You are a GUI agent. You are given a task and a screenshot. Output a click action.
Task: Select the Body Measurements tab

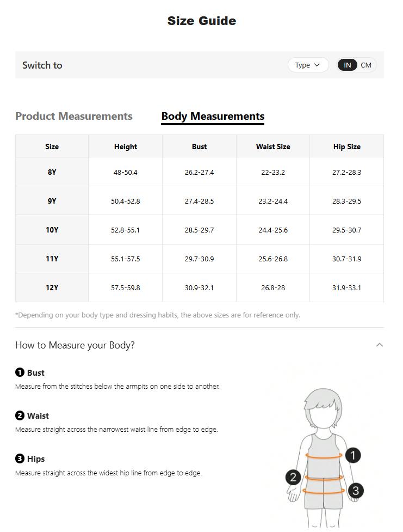213,116
